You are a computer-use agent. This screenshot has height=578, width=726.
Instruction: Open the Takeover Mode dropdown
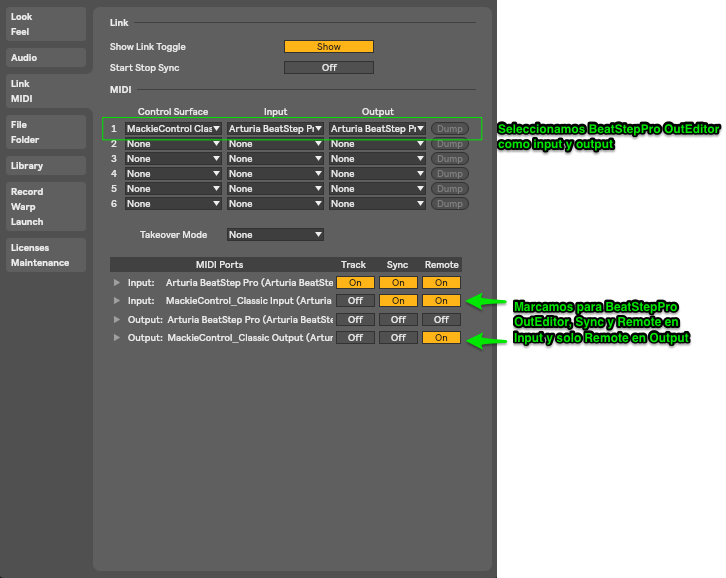(275, 235)
